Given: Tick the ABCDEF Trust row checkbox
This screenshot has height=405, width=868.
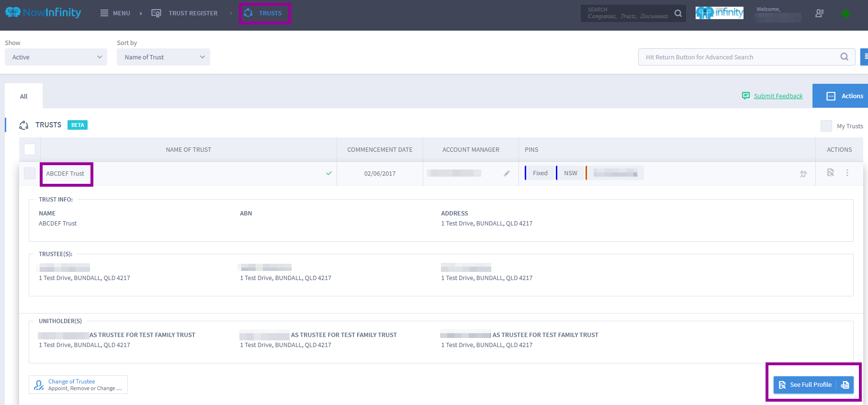Looking at the screenshot, I should 30,173.
